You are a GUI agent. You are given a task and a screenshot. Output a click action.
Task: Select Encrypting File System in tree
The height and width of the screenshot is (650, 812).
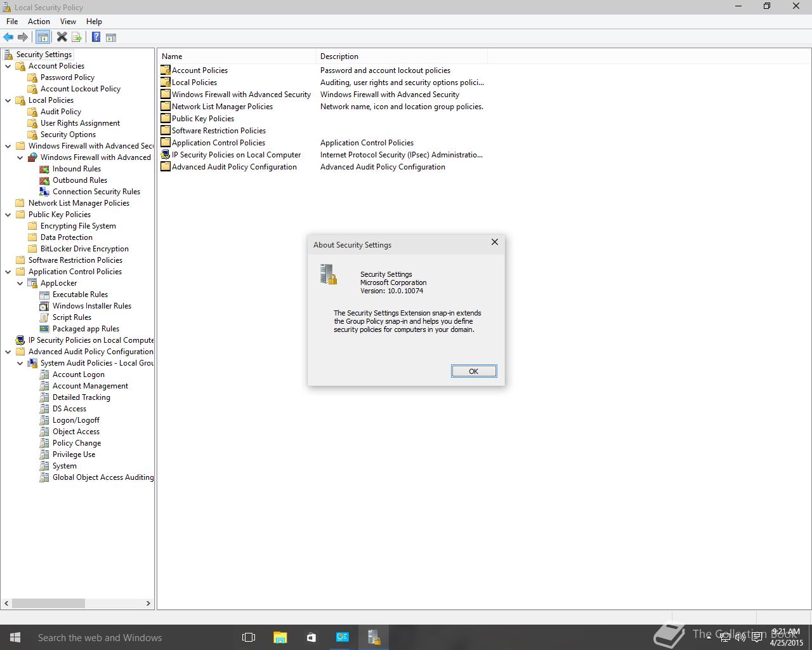pyautogui.click(x=78, y=226)
